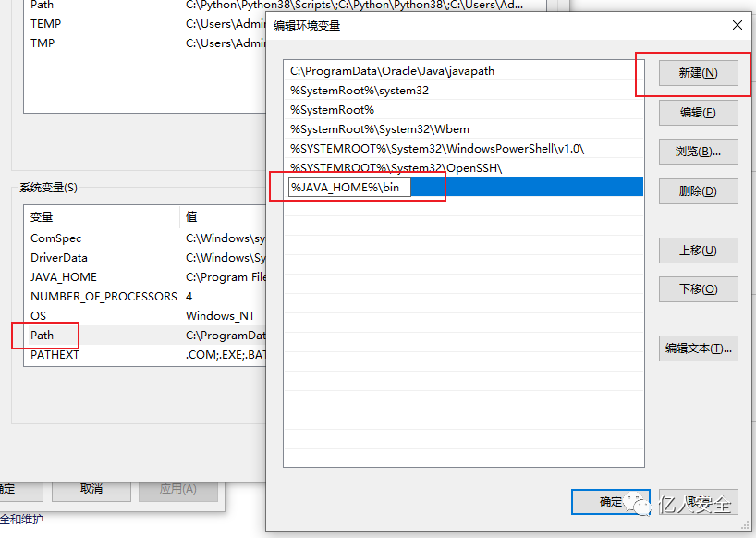This screenshot has height=538, width=756.
Task: Select Path in system variables list
Action: coord(145,335)
